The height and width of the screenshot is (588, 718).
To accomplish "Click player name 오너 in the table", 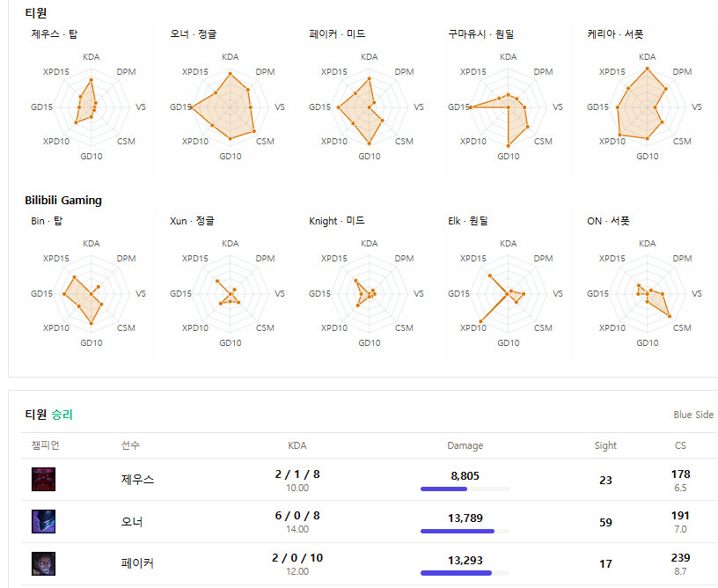I will (132, 522).
